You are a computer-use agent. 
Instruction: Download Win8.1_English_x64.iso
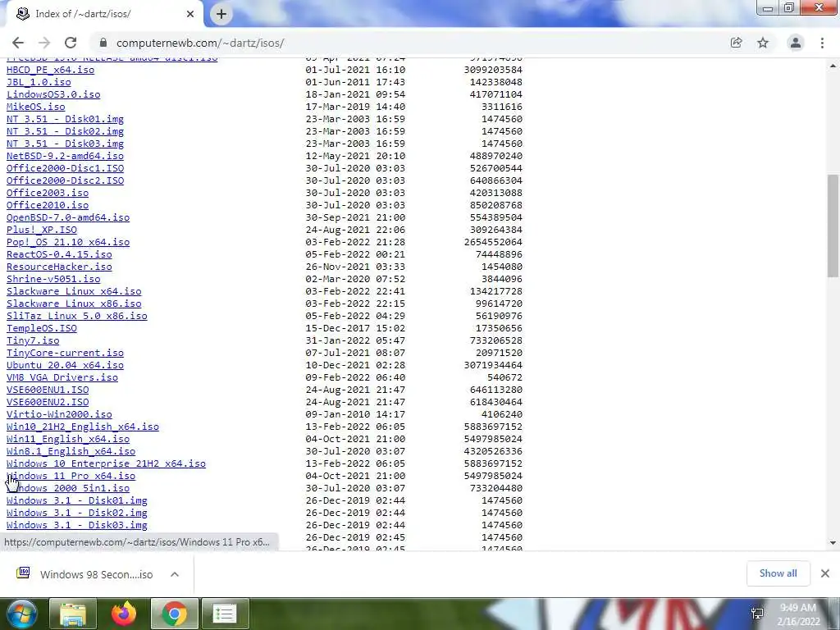(71, 452)
